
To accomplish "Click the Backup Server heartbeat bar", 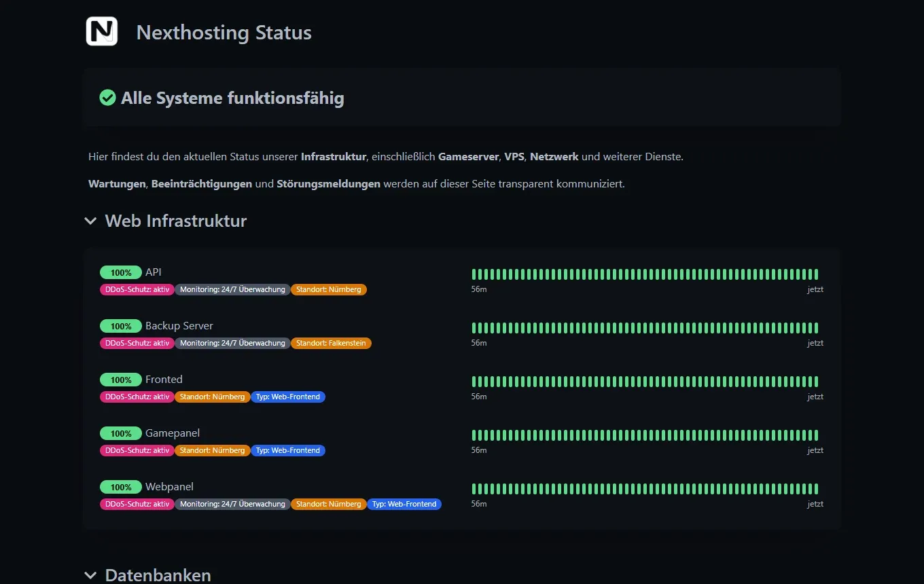I will pyautogui.click(x=645, y=328).
